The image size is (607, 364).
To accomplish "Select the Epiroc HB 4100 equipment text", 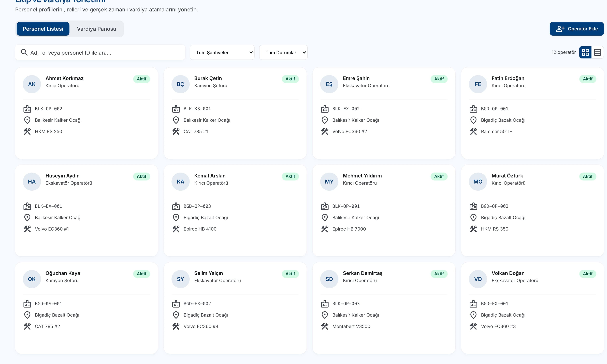I will click(200, 229).
